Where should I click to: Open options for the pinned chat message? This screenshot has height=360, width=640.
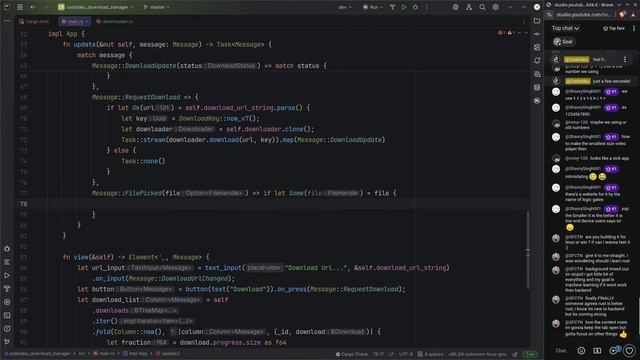[x=624, y=60]
